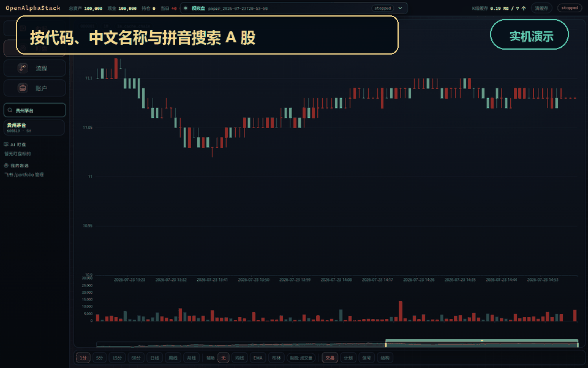Click the 模拟盘 status dot indicator
Screen dimensions: 588x368
coord(185,8)
